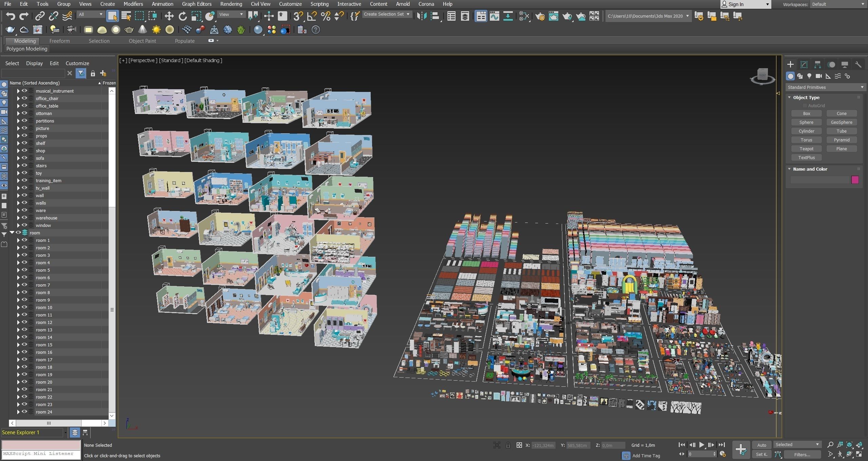Enable the AutoGrid checkbox
This screenshot has height=461, width=868.
(805, 105)
